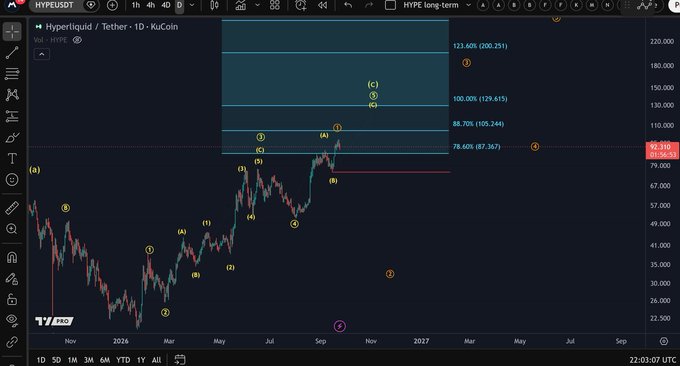The width and height of the screenshot is (680, 366).
Task: Open the quick chart icon at top right
Action: (x=645, y=5)
